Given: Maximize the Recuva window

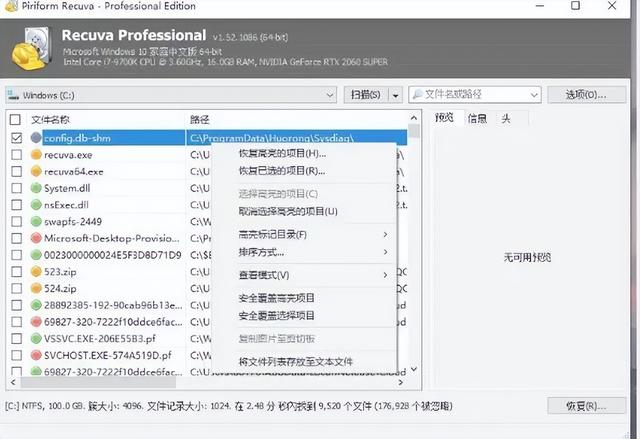Looking at the screenshot, I should [x=575, y=6].
